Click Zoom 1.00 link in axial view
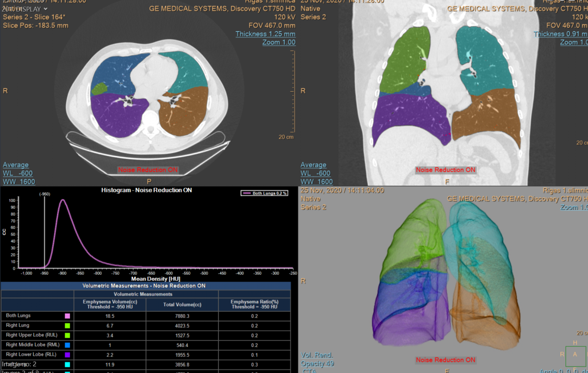The width and height of the screenshot is (588, 373). [279, 42]
